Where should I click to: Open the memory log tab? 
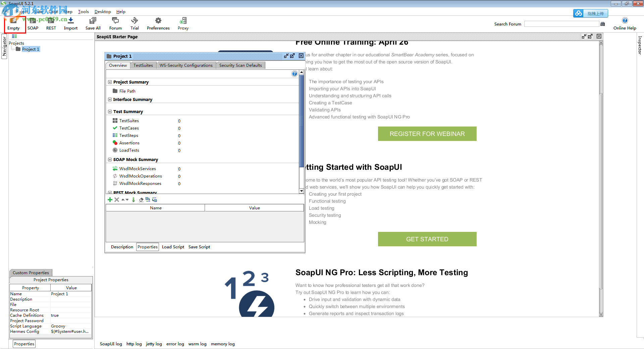pos(223,344)
